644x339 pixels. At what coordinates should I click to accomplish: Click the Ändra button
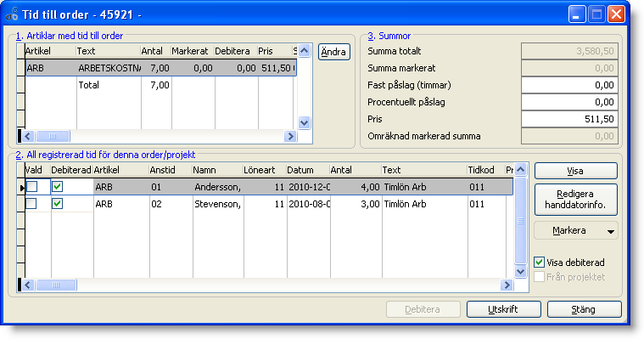pos(334,52)
